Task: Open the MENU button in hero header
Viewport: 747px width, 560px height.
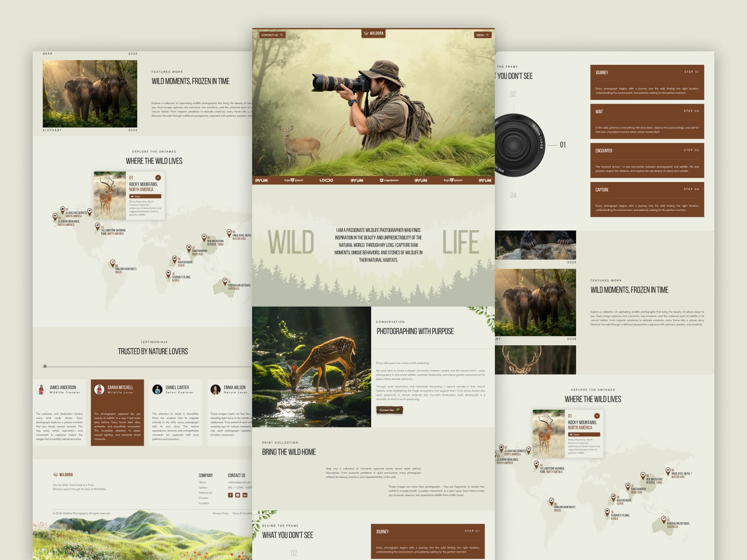Action: tap(483, 35)
